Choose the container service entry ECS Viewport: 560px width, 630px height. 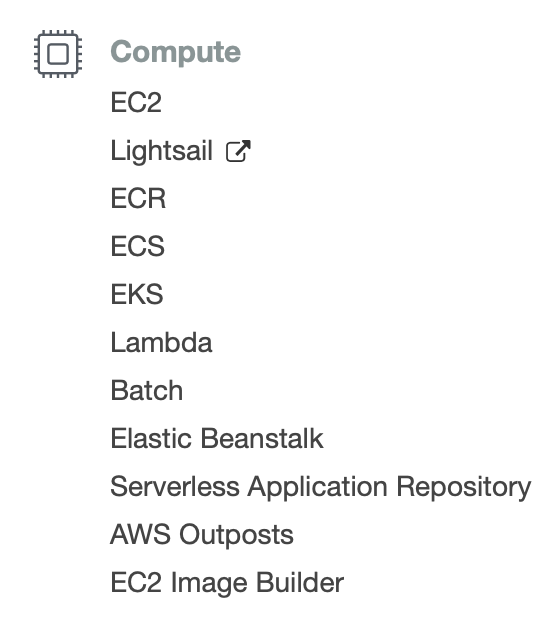[x=137, y=246]
